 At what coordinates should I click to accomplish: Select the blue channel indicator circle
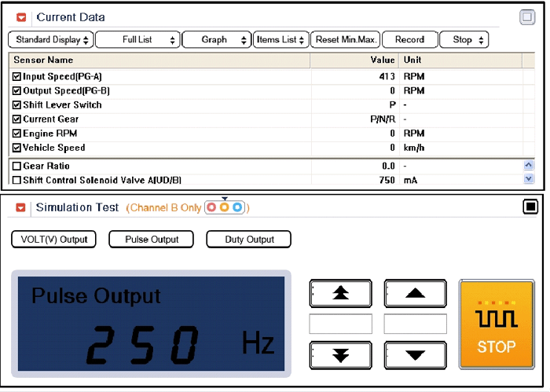[237, 207]
